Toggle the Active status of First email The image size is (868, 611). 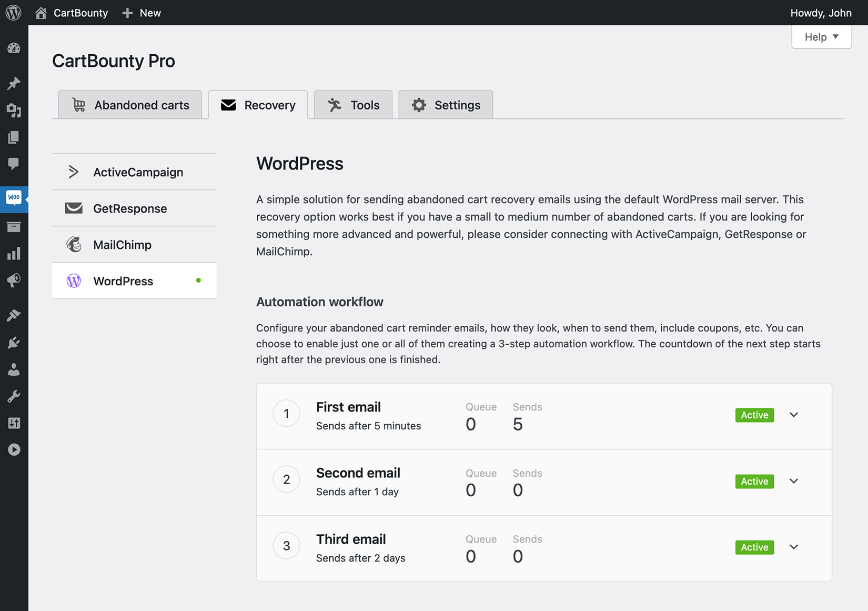pos(754,415)
